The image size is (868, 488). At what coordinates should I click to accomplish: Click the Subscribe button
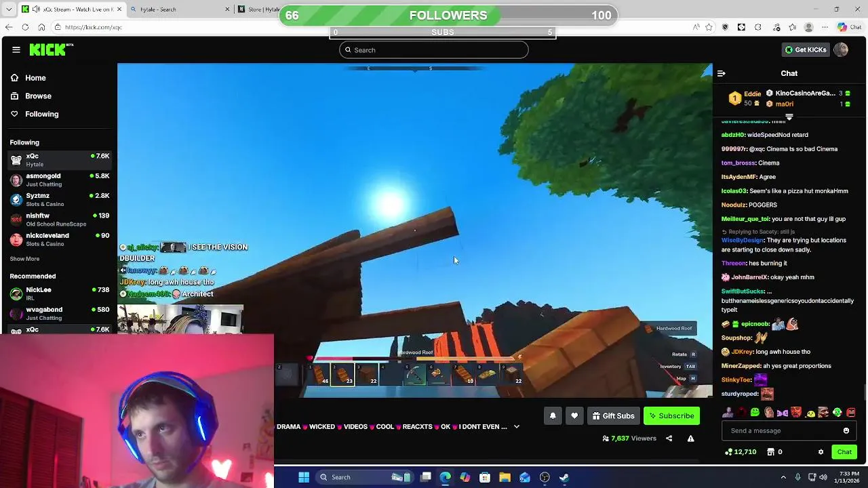coord(671,416)
